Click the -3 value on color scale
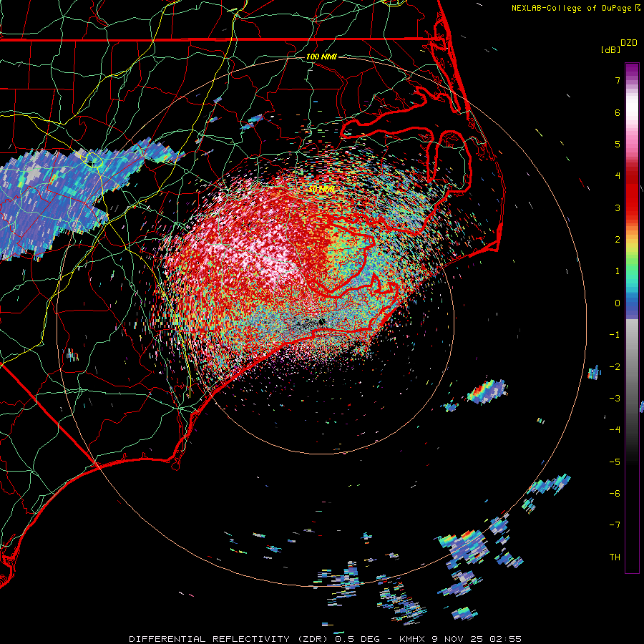 615,399
